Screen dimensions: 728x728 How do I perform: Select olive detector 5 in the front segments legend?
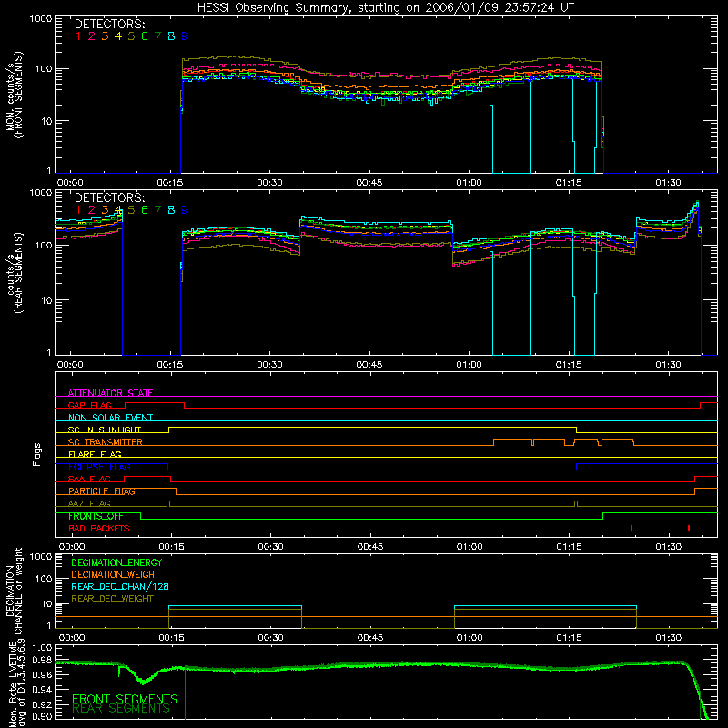pyautogui.click(x=131, y=36)
